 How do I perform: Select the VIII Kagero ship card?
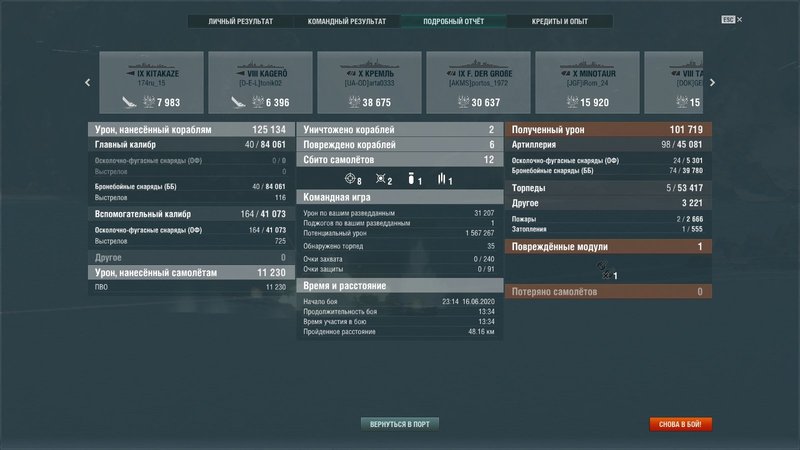click(x=260, y=82)
